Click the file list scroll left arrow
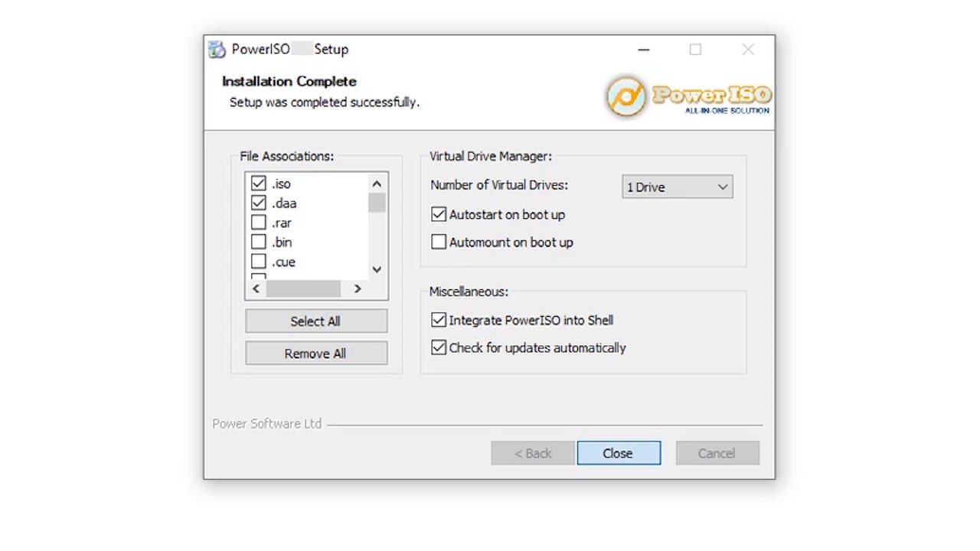 click(x=256, y=289)
